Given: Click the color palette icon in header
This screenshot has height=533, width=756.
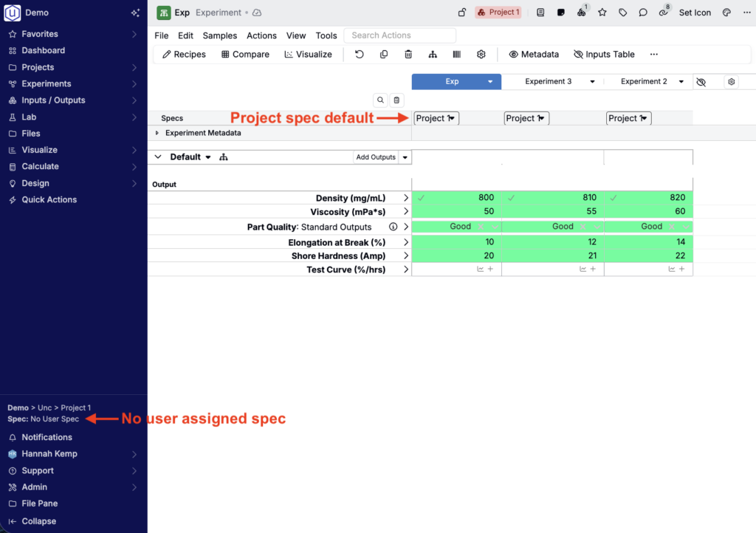Looking at the screenshot, I should click(726, 13).
